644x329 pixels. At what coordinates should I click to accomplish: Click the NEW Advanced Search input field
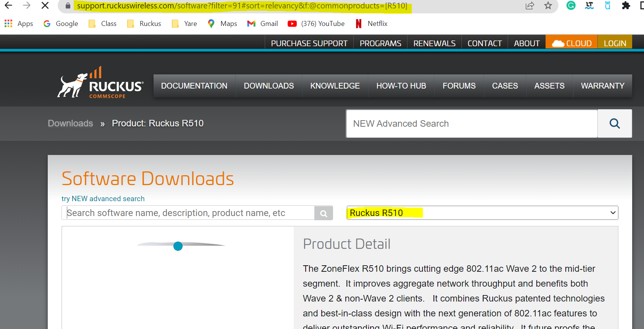tap(472, 124)
